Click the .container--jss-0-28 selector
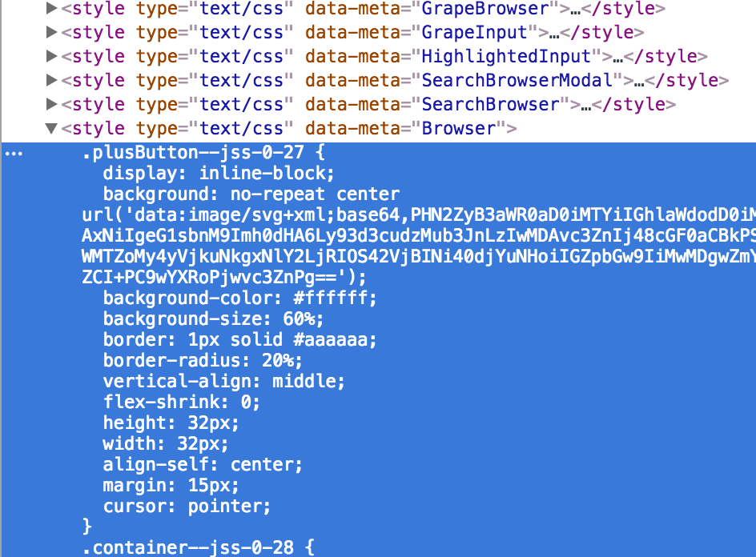Viewport: 756px width, 557px height. [198, 548]
